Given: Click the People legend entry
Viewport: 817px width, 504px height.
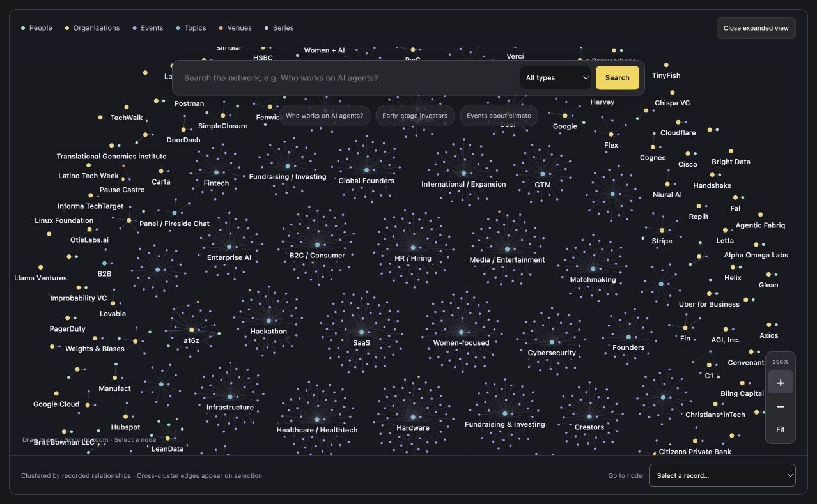Looking at the screenshot, I should point(36,28).
